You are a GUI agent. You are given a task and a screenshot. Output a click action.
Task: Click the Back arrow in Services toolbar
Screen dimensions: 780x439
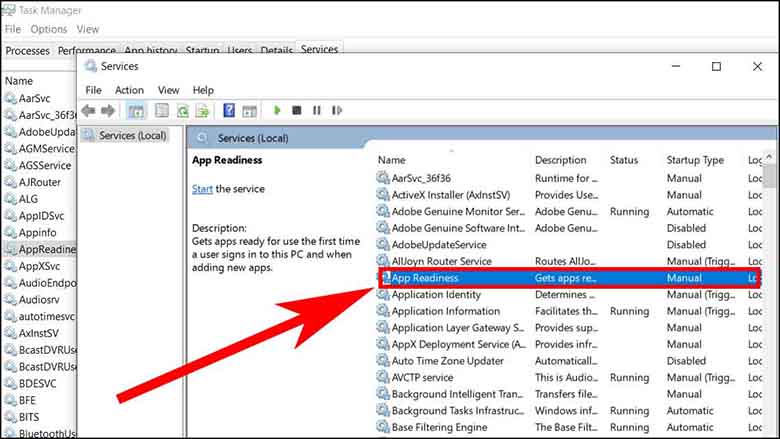pyautogui.click(x=89, y=111)
